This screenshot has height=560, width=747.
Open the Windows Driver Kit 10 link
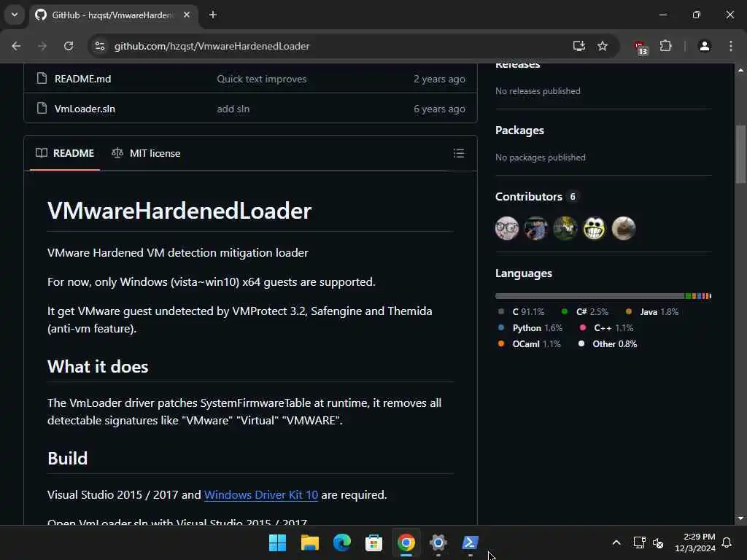(261, 495)
